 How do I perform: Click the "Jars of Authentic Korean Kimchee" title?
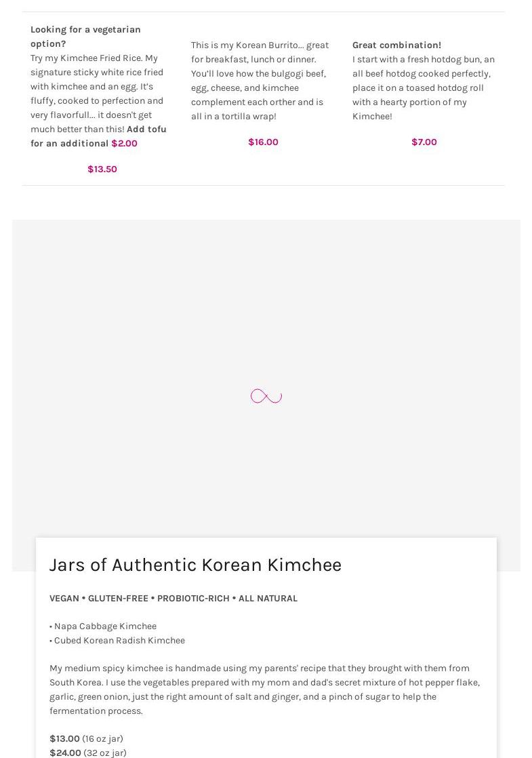195,565
